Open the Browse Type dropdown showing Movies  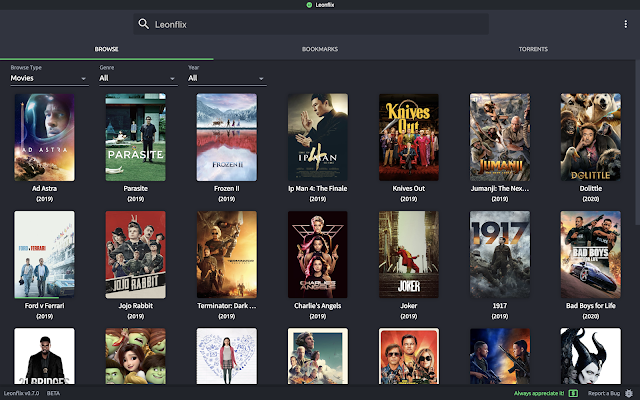point(49,78)
